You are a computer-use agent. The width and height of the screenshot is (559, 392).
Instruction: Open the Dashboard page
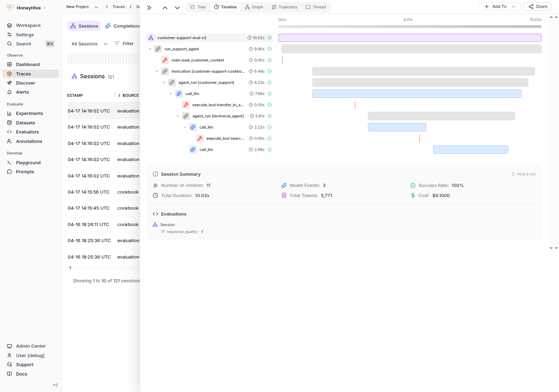(28, 64)
